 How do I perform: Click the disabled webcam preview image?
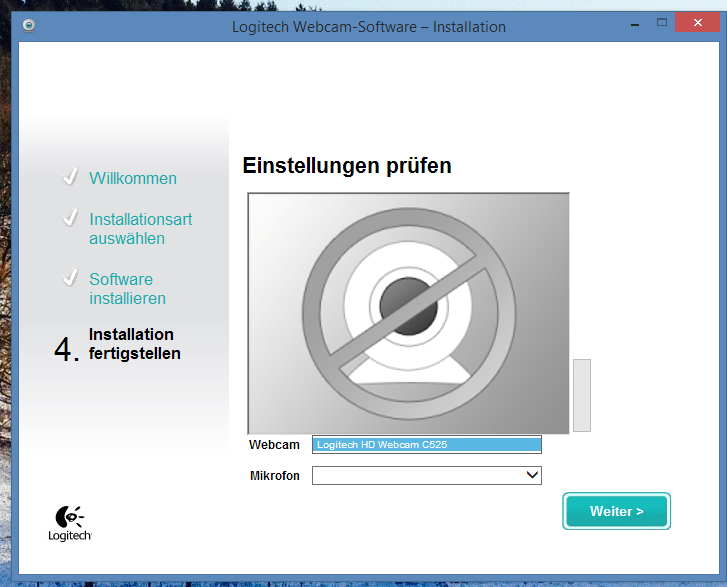(x=408, y=313)
